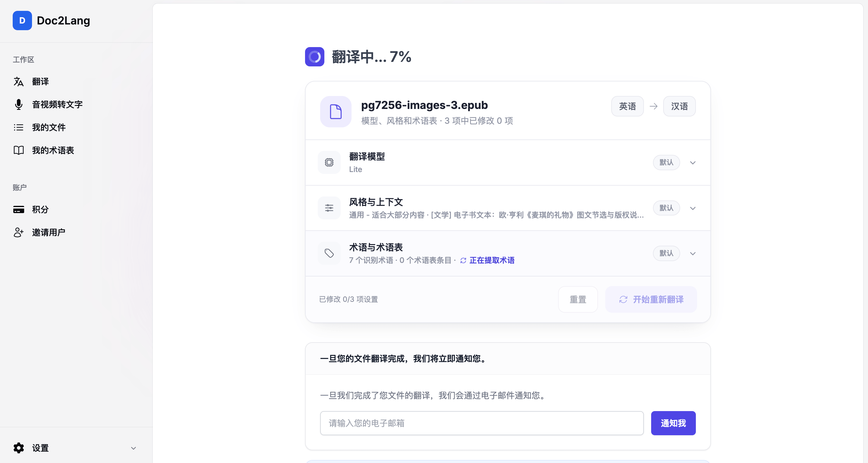Click the 风格与上下文 description text
Image resolution: width=868 pixels, height=463 pixels.
click(x=496, y=215)
